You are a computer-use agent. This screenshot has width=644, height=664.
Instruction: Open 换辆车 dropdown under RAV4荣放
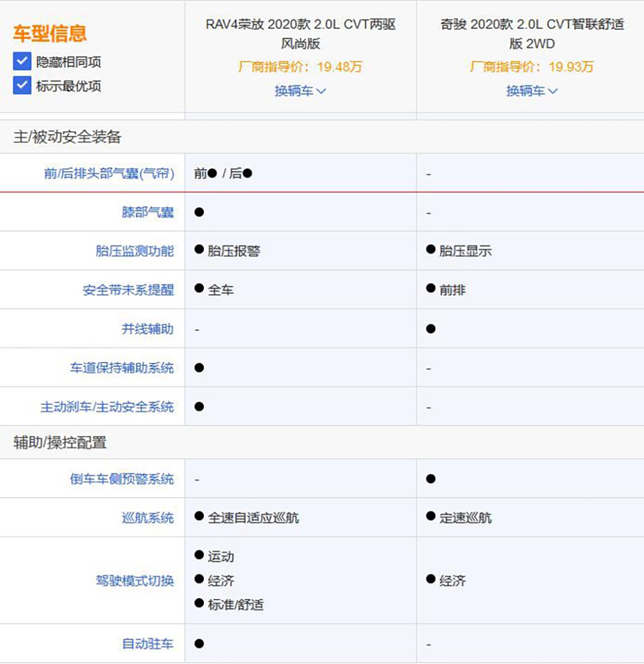click(301, 91)
